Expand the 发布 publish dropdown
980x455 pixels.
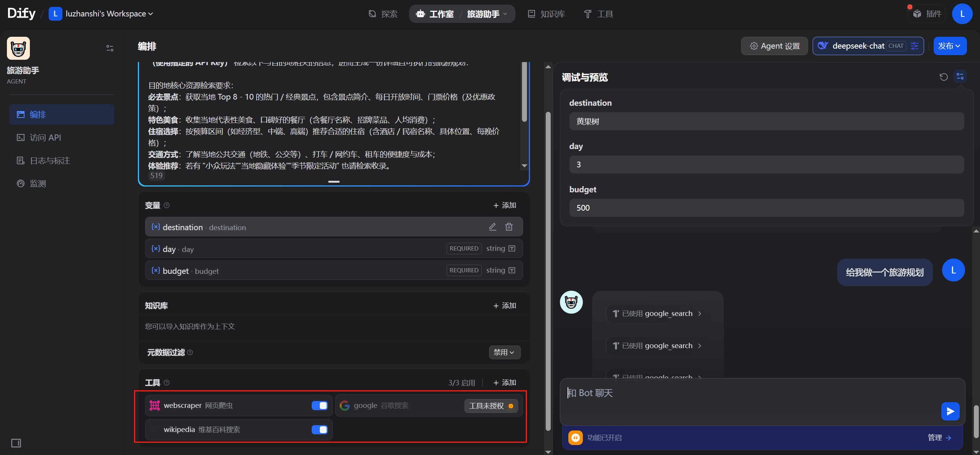pyautogui.click(x=950, y=46)
